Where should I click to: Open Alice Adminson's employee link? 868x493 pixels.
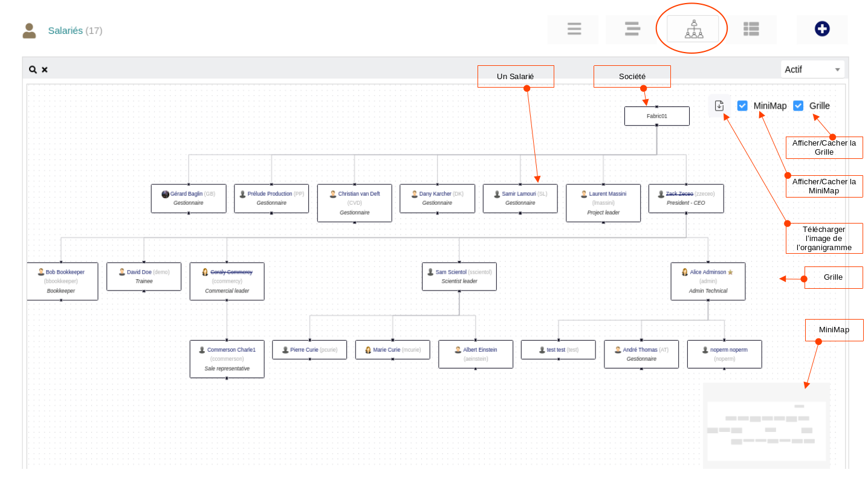click(x=708, y=272)
